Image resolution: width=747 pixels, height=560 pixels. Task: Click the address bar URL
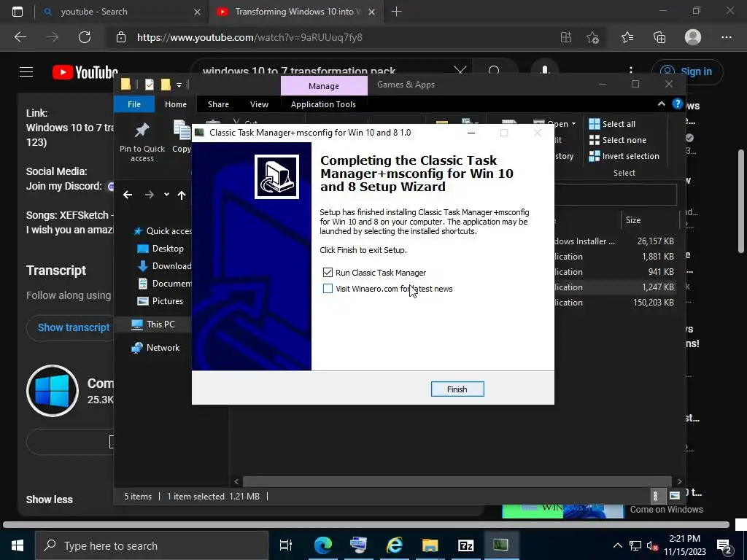[249, 37]
